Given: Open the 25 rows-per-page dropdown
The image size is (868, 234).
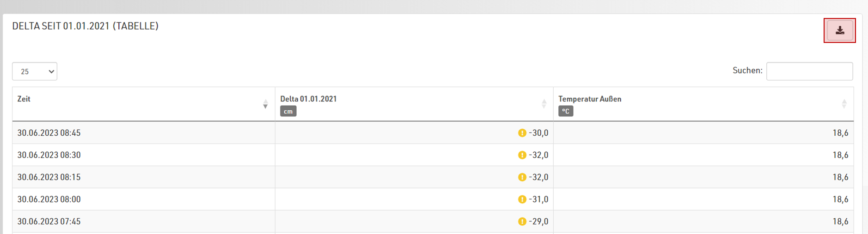Looking at the screenshot, I should coord(35,72).
